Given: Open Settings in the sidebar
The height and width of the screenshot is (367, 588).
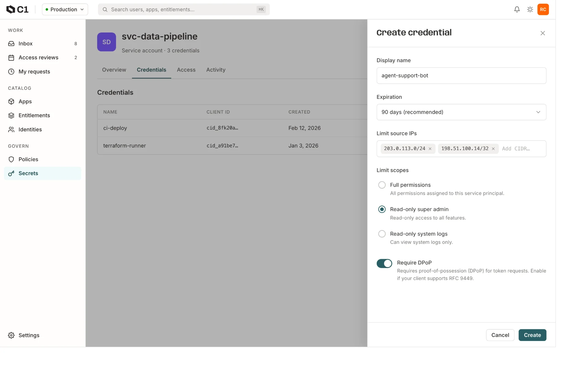Looking at the screenshot, I should coord(43,335).
